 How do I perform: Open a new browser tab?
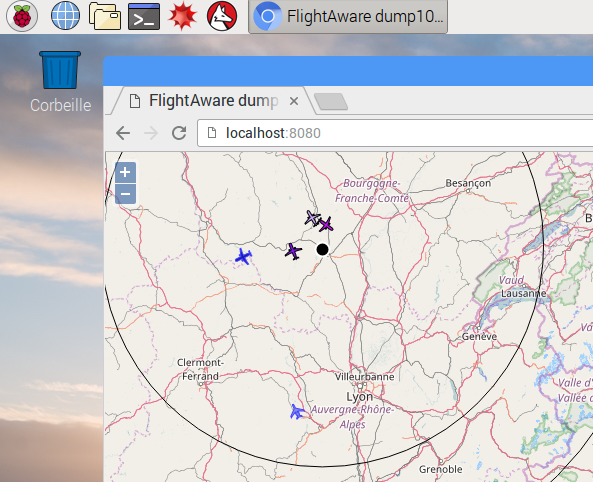click(x=331, y=101)
